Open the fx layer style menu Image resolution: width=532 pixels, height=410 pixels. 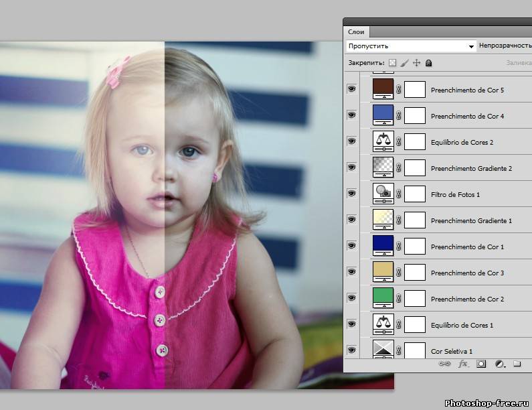(462, 364)
